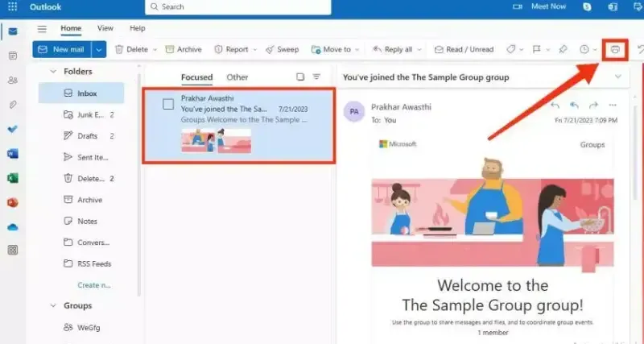Pin the message with the pin icon

[x=563, y=49]
